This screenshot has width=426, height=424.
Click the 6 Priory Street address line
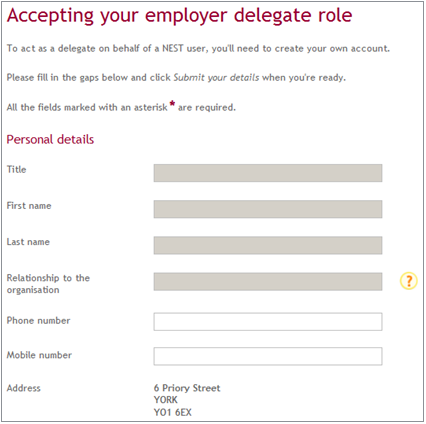[187, 388]
